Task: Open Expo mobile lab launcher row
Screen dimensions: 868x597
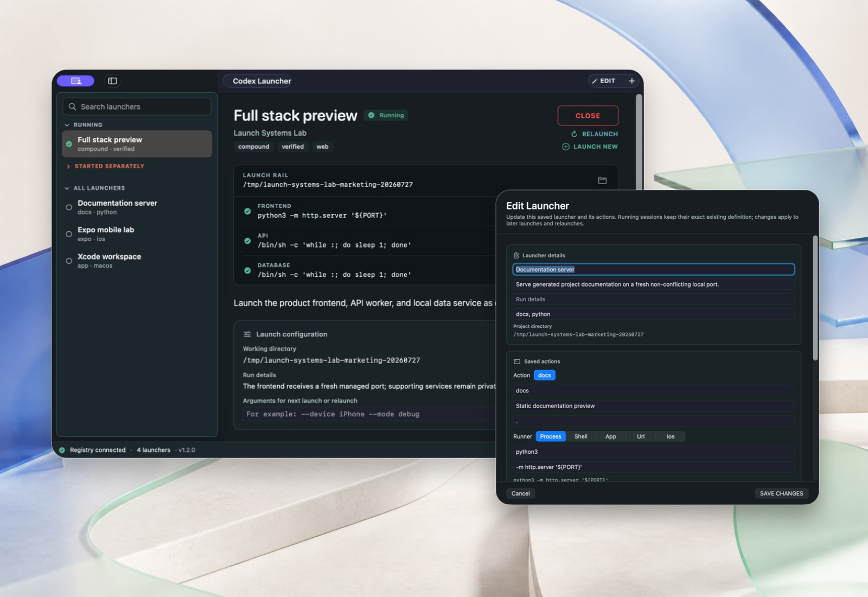Action: click(137, 234)
